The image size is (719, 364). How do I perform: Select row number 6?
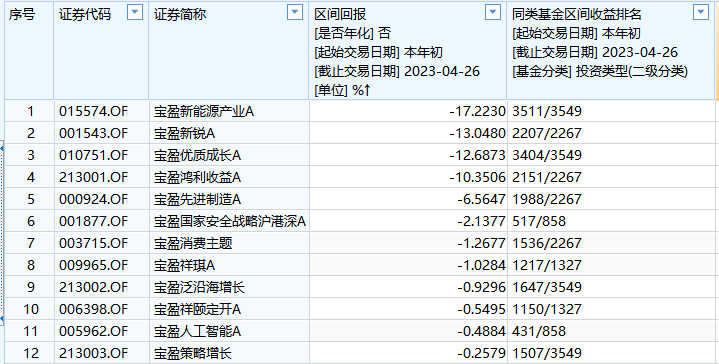31,221
